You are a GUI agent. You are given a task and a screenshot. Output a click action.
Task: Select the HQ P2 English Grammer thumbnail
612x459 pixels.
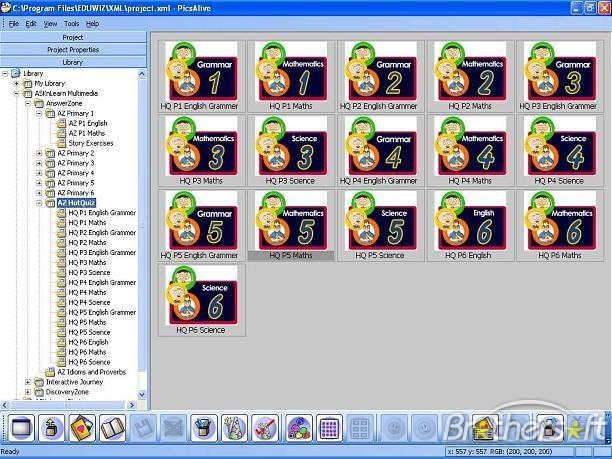click(x=381, y=76)
